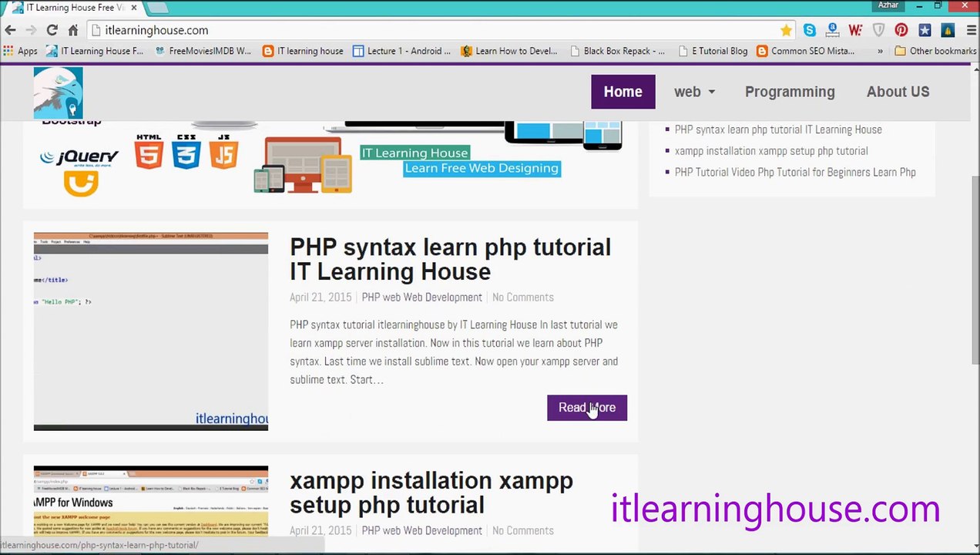Open the 'IT learning house' Blogger bookmark
The height and width of the screenshot is (555, 980).
(x=303, y=51)
